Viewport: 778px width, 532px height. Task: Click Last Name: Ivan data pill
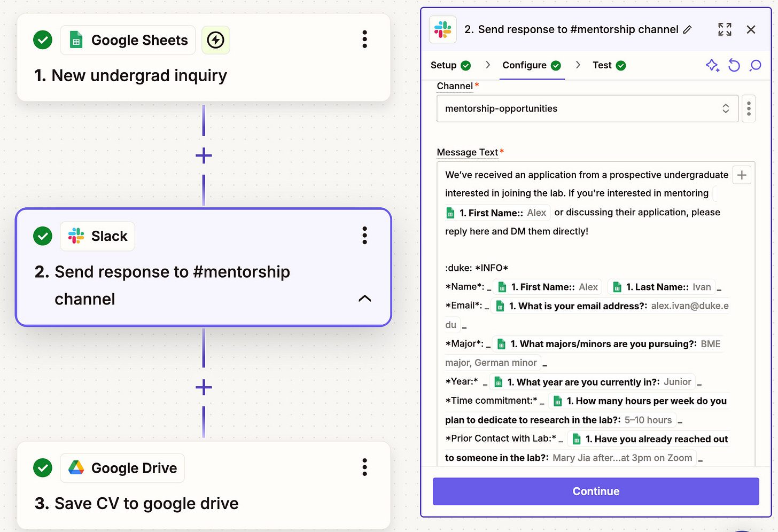663,287
